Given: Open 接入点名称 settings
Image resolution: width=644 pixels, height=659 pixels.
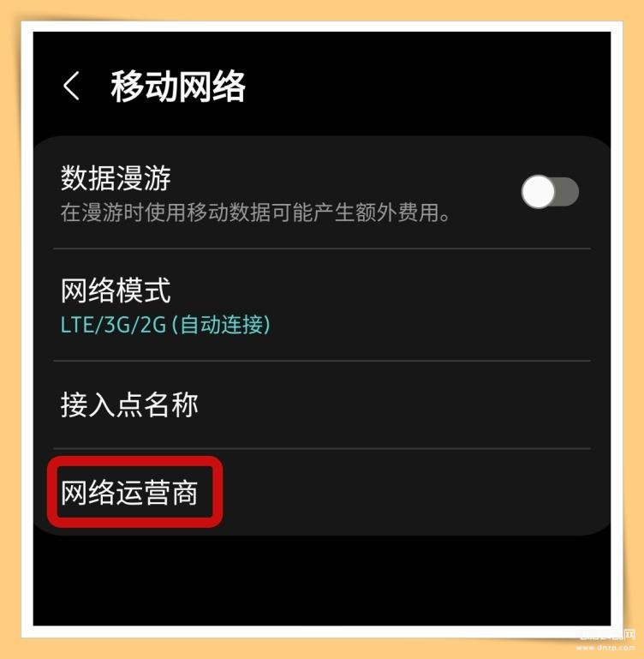Looking at the screenshot, I should tap(322, 404).
